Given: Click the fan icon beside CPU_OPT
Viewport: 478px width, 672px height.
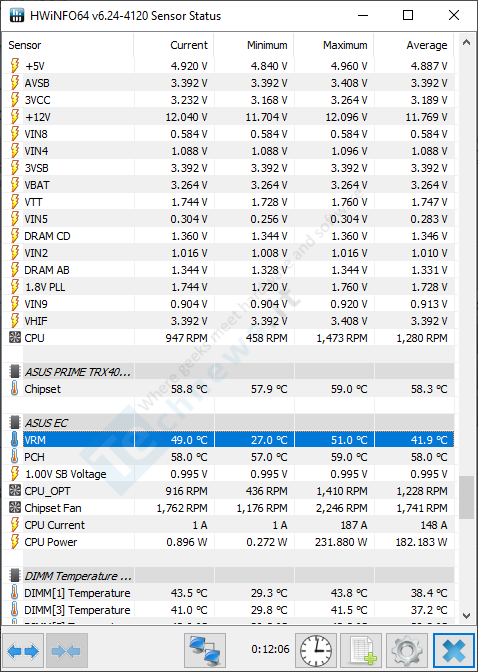Looking at the screenshot, I should click(x=15, y=491).
